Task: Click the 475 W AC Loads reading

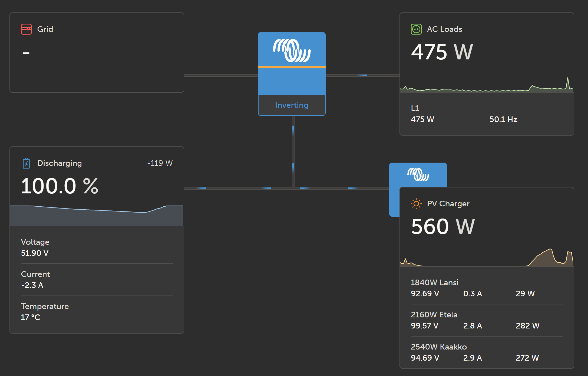Action: (x=442, y=52)
